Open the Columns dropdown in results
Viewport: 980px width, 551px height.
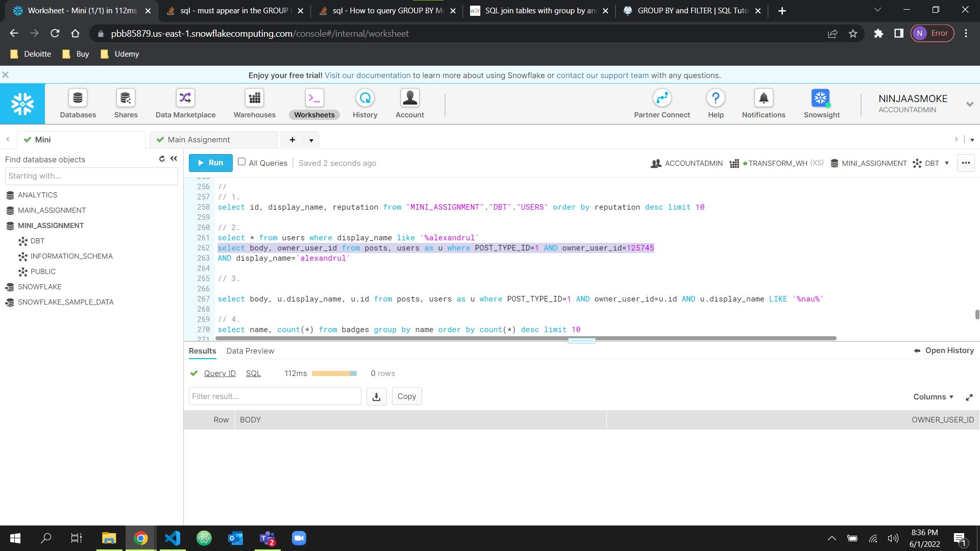(x=933, y=396)
